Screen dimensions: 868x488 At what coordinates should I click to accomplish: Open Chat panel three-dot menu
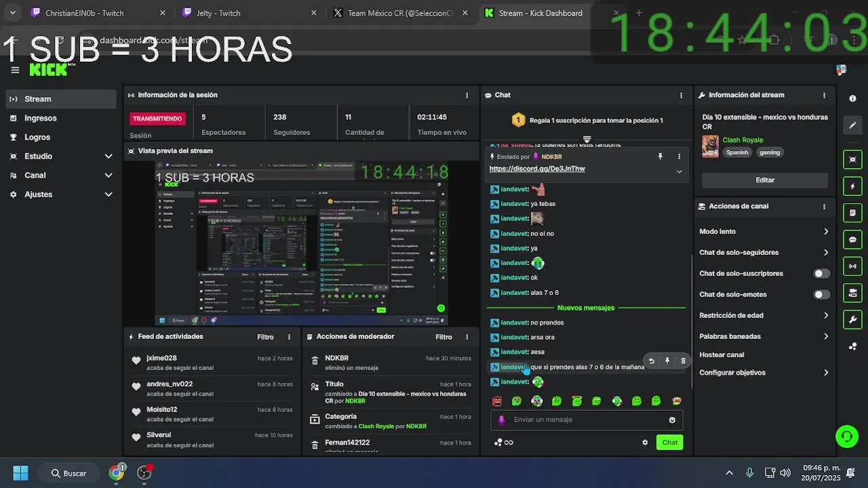coord(681,96)
